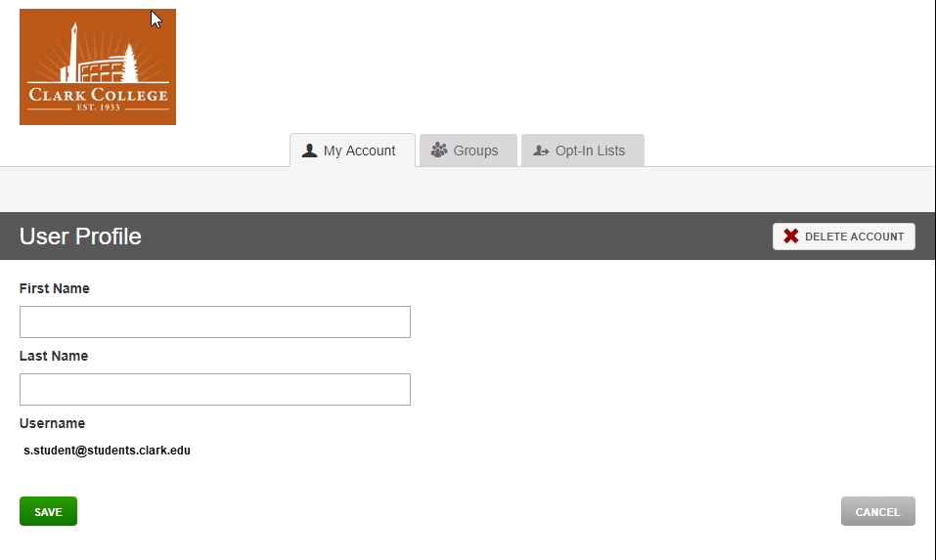Switch to the Groups tab
Image resolution: width=936 pixels, height=560 pixels.
coord(468,151)
